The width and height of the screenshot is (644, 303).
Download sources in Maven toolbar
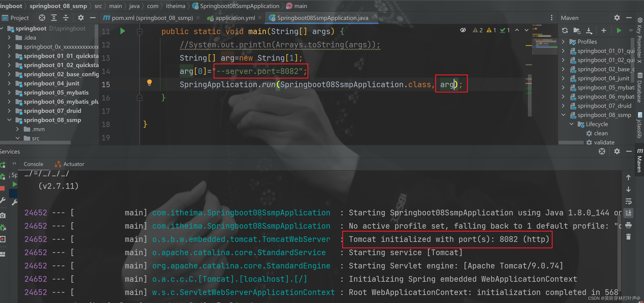589,30
